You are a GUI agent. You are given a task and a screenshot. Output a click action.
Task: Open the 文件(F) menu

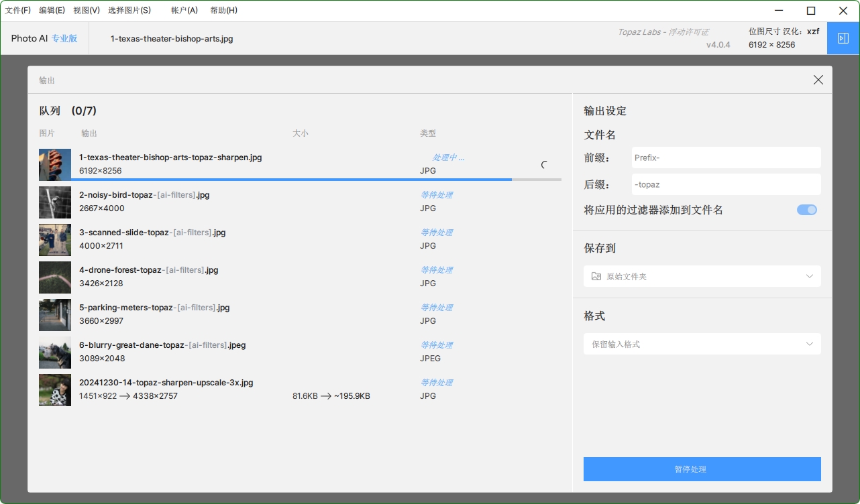tap(18, 11)
